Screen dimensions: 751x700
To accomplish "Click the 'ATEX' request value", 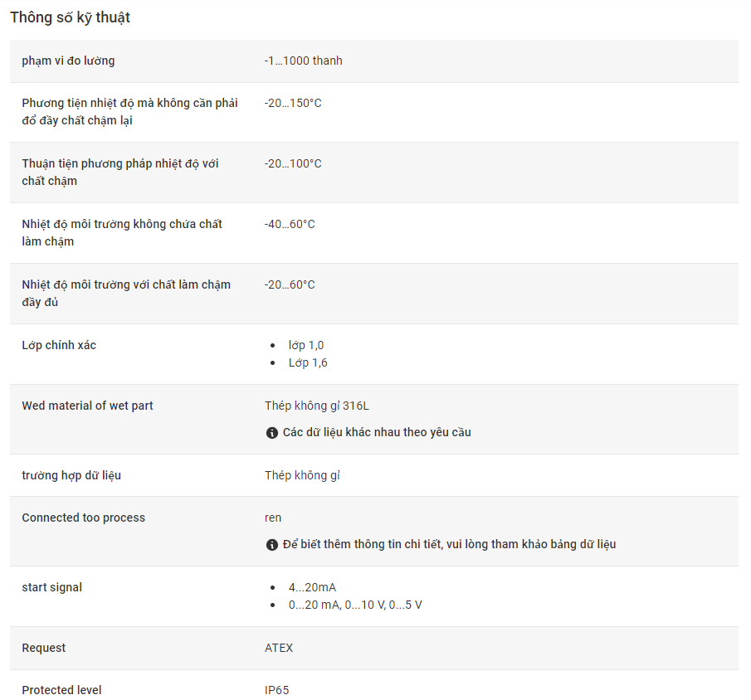I will pos(279,649).
